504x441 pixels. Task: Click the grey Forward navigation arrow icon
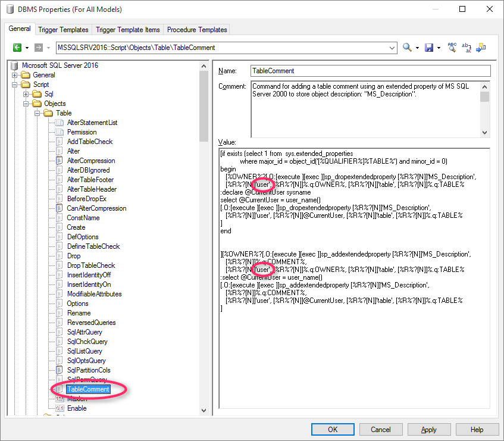point(39,48)
